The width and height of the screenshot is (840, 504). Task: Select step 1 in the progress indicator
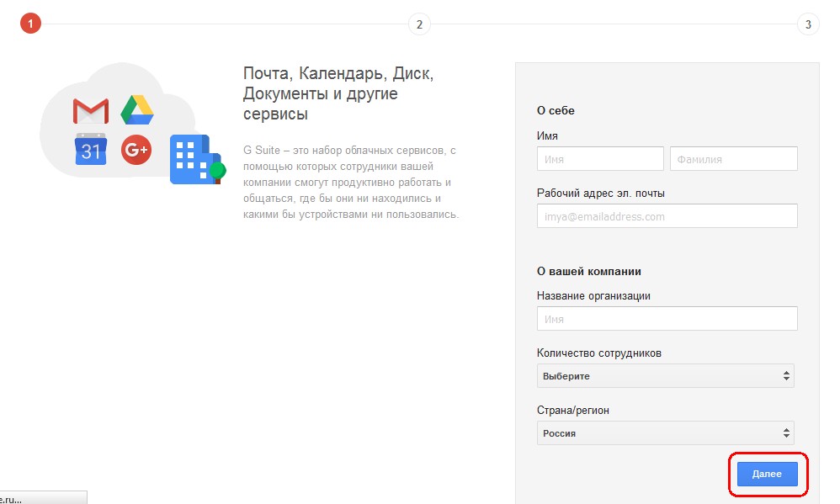point(30,24)
